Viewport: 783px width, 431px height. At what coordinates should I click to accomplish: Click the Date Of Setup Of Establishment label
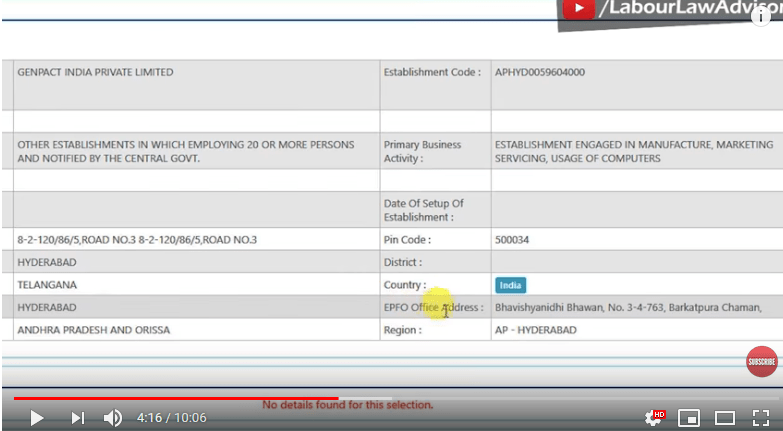coord(423,210)
